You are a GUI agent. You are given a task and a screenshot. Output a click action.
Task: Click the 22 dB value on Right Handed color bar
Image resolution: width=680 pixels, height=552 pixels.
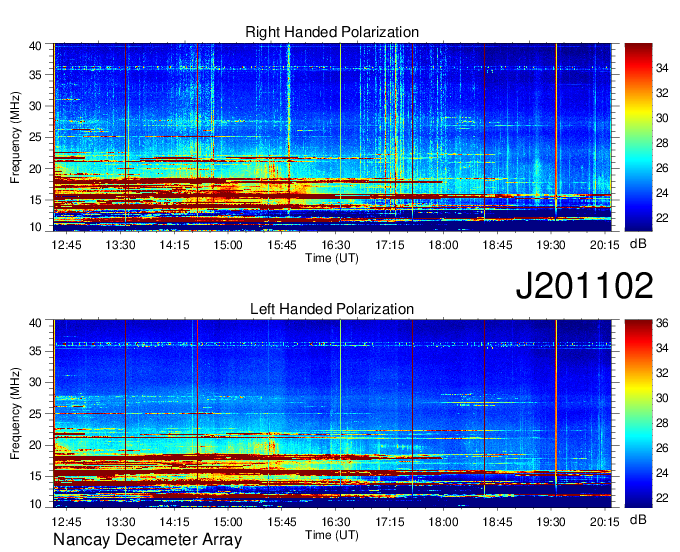click(662, 218)
